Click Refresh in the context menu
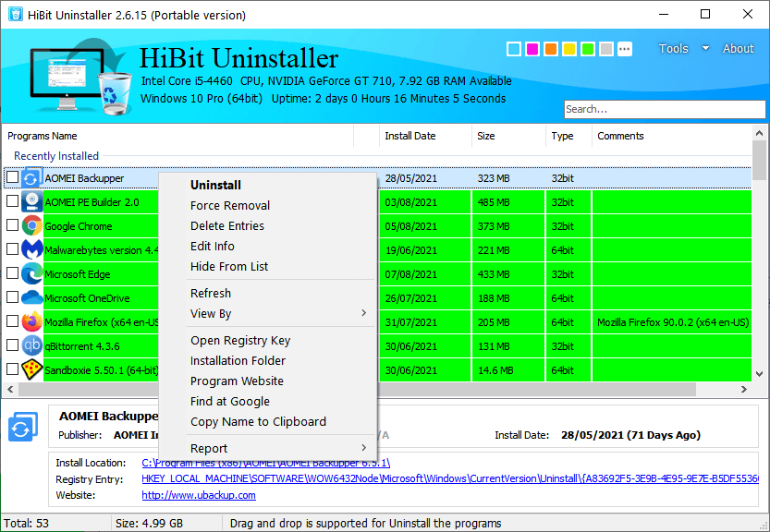Viewport: 770px width, 532px height. (268, 293)
